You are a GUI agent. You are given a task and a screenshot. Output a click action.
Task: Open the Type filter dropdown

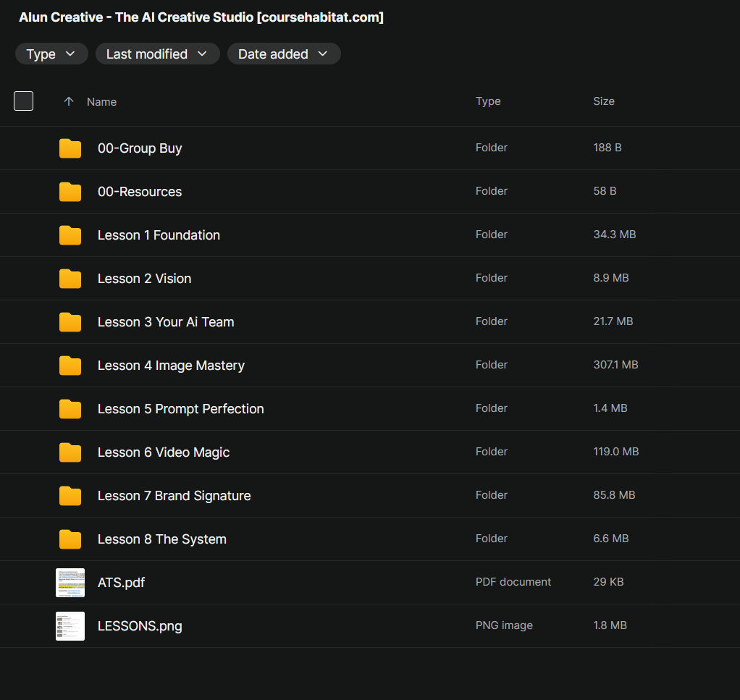pos(51,54)
